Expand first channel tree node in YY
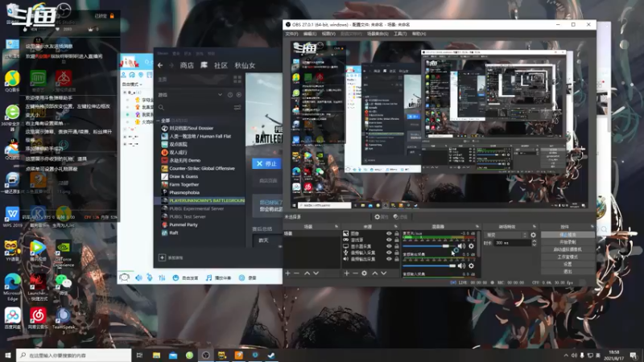The height and width of the screenshot is (362, 644). (125, 93)
